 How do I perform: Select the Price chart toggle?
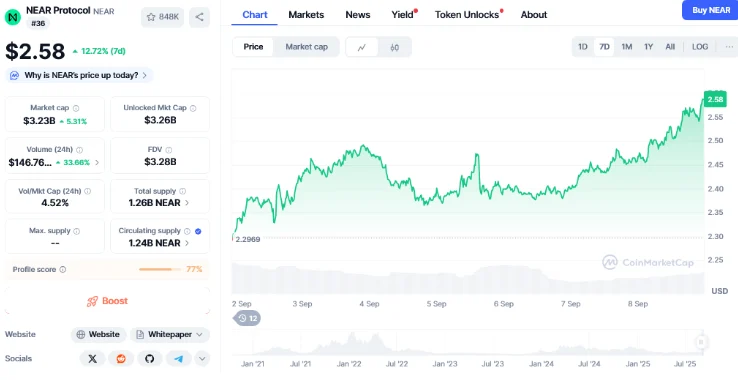point(253,47)
